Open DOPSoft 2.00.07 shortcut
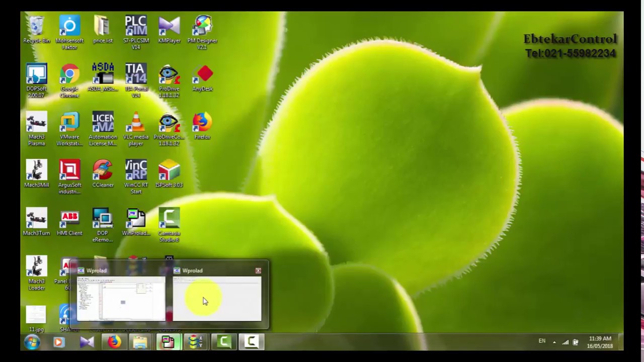Image resolution: width=644 pixels, height=362 pixels. [x=36, y=81]
